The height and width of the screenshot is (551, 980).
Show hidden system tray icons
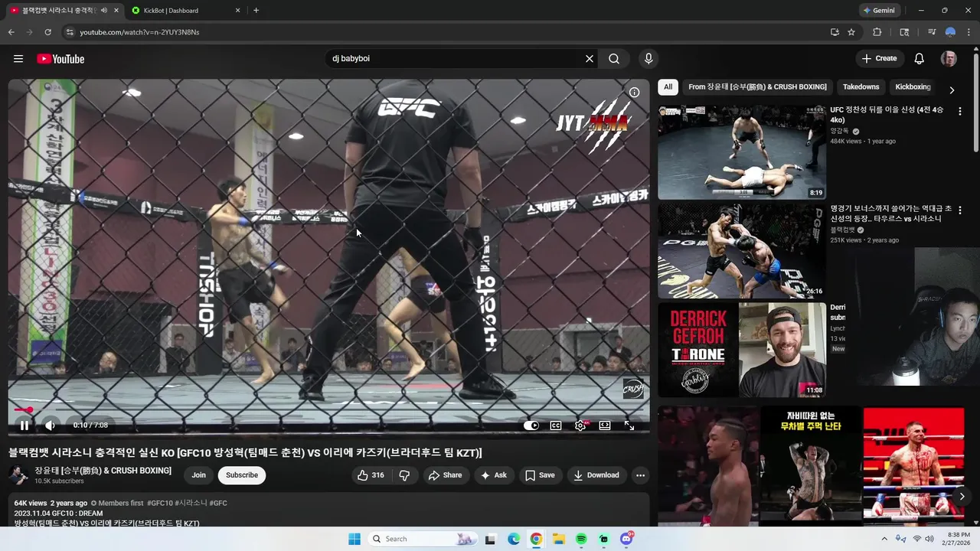pyautogui.click(x=884, y=539)
